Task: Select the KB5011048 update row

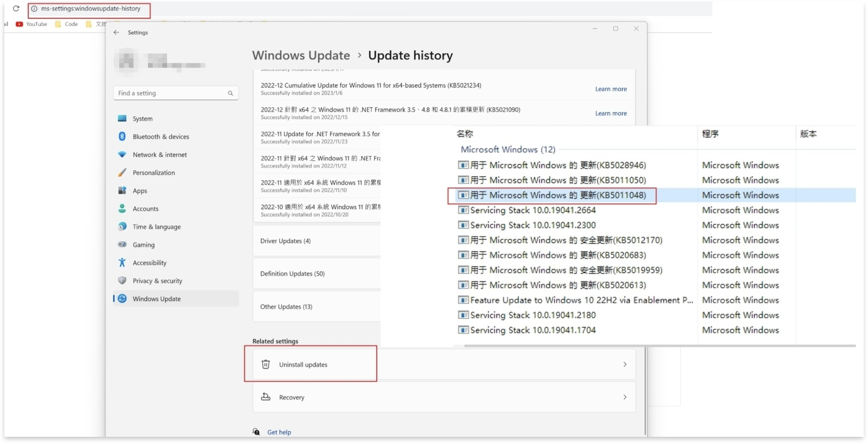Action: click(553, 195)
